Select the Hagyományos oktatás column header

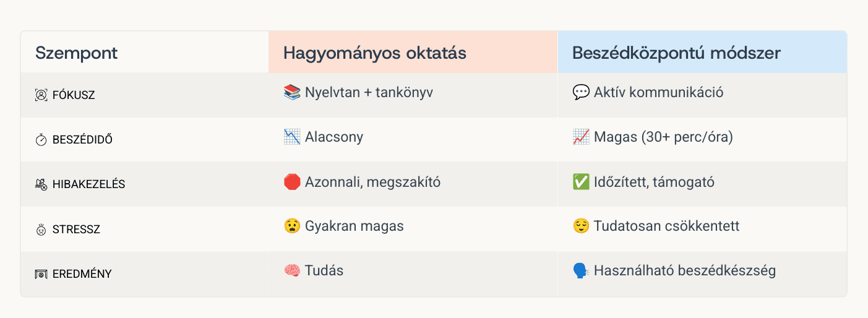coord(374,53)
